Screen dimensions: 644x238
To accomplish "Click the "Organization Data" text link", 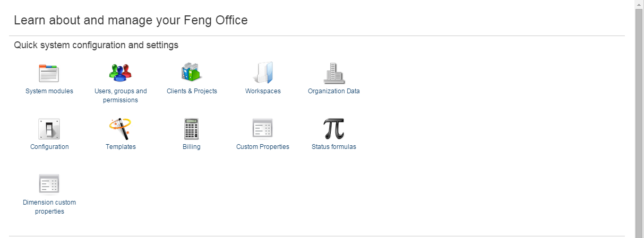I will (x=334, y=91).
